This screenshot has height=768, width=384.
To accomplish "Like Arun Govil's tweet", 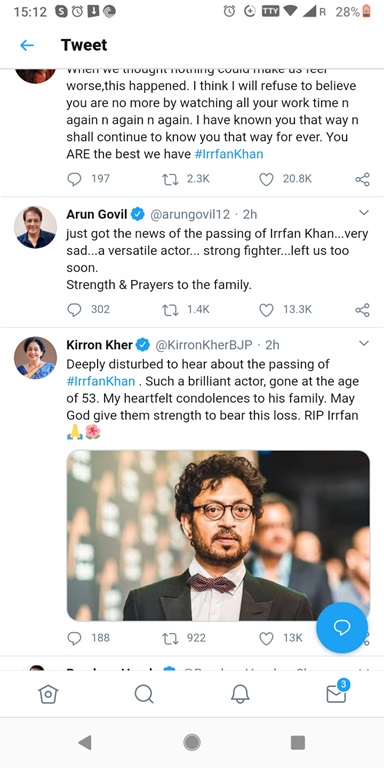I will pos(266,310).
